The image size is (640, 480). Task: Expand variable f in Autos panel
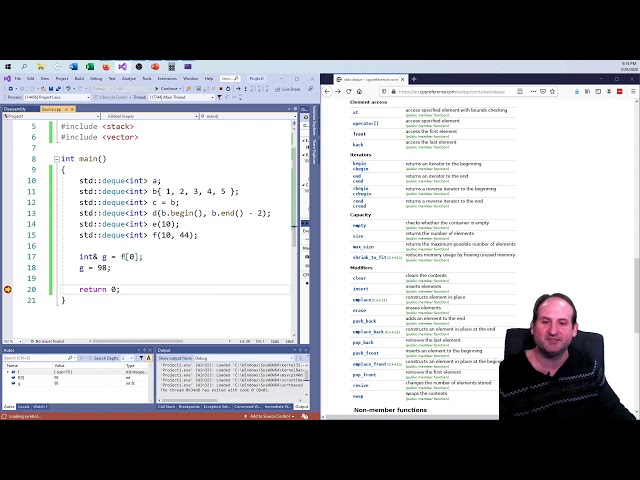pos(8,372)
